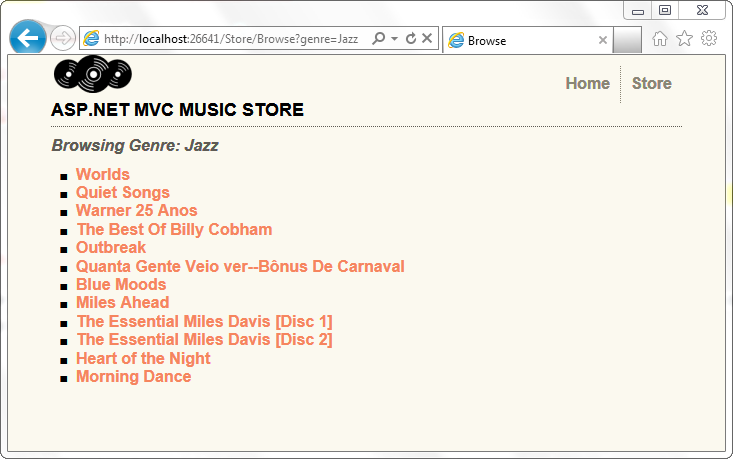733x459 pixels.
Task: Click the vinyl records store logo
Action: [92, 74]
